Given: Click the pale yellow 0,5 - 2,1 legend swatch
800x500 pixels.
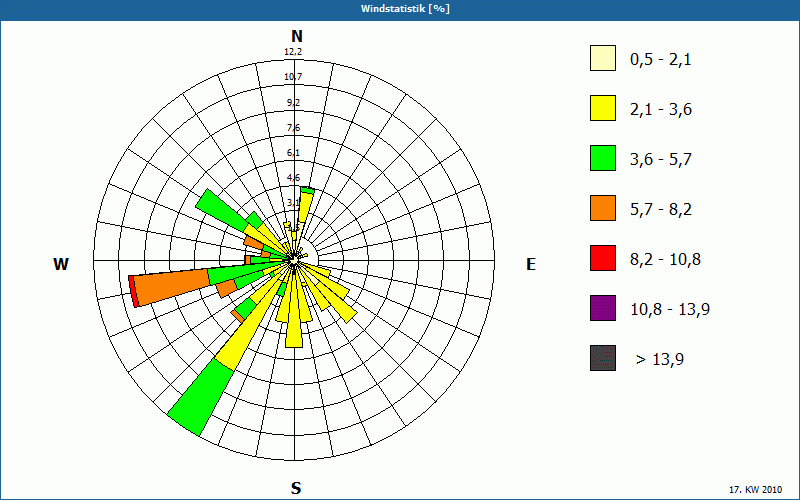Looking at the screenshot, I should pos(603,58).
